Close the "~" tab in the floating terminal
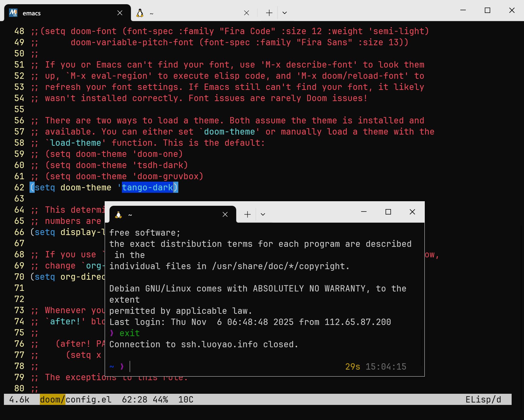This screenshot has width=524, height=420. (225, 214)
